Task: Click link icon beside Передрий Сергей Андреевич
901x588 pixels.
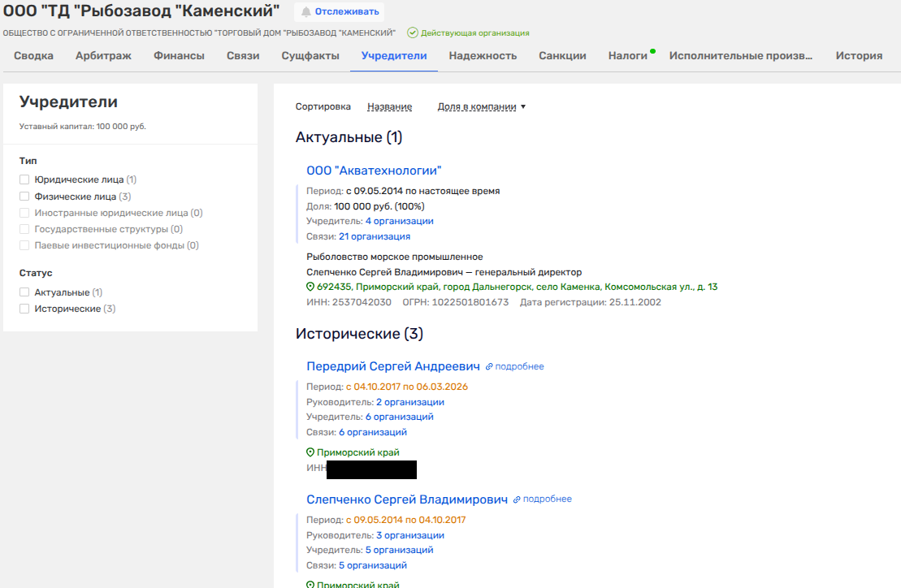Action: (x=489, y=367)
